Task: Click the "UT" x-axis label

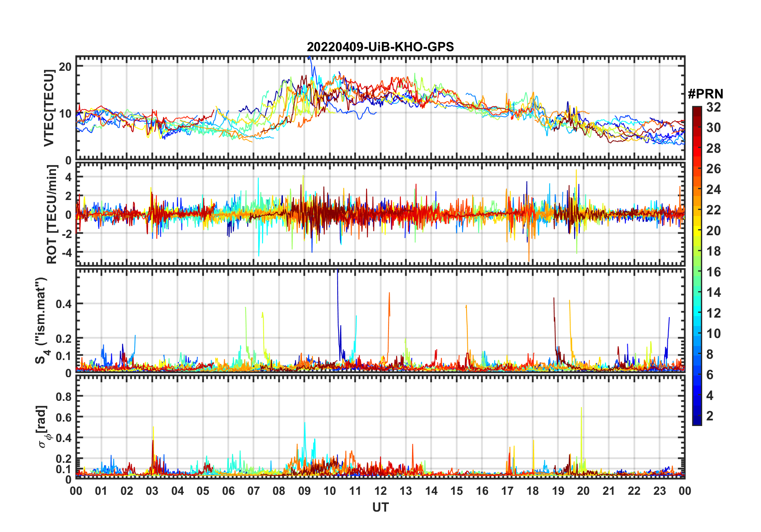Action: tap(380, 507)
